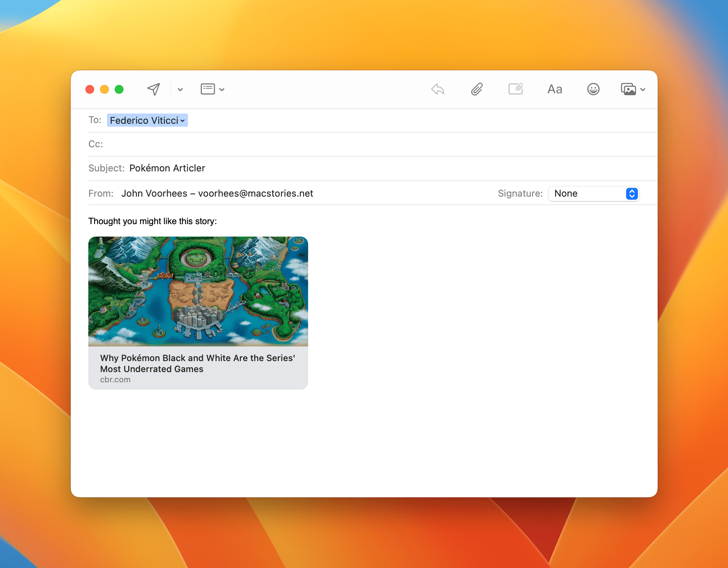Zoom the compose window with green button
Screen dimensions: 728x568
(x=119, y=89)
